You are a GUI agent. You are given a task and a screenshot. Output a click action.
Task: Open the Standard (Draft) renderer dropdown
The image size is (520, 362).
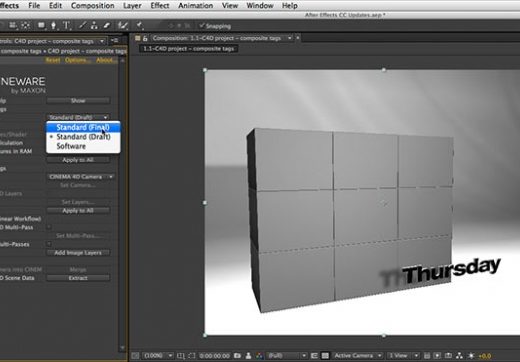pos(78,117)
